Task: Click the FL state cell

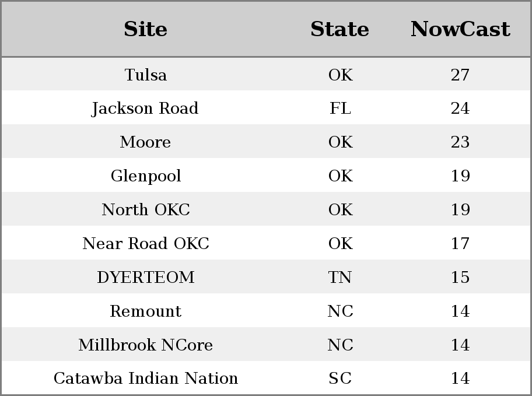Action: pos(340,108)
